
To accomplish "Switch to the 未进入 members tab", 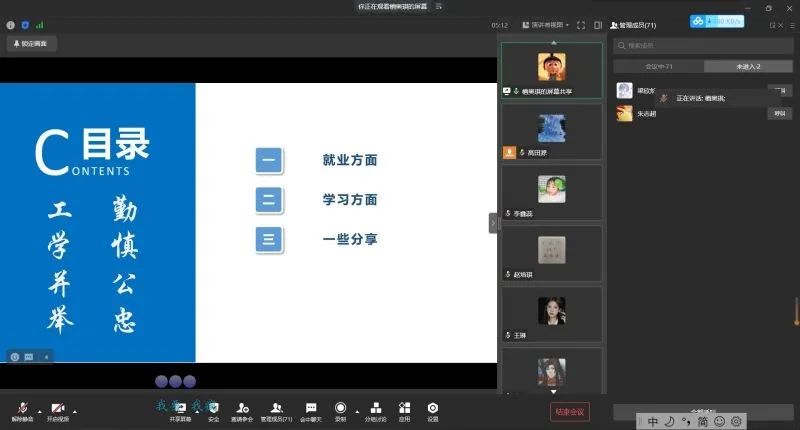I will click(x=749, y=66).
